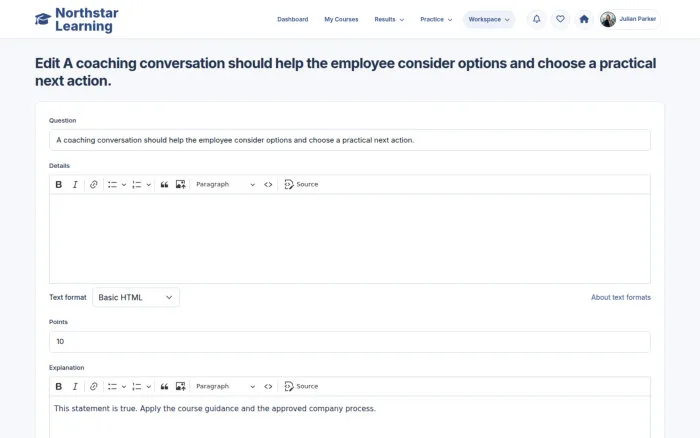The image size is (700, 438).
Task: Expand the Practice menu
Action: (x=436, y=19)
